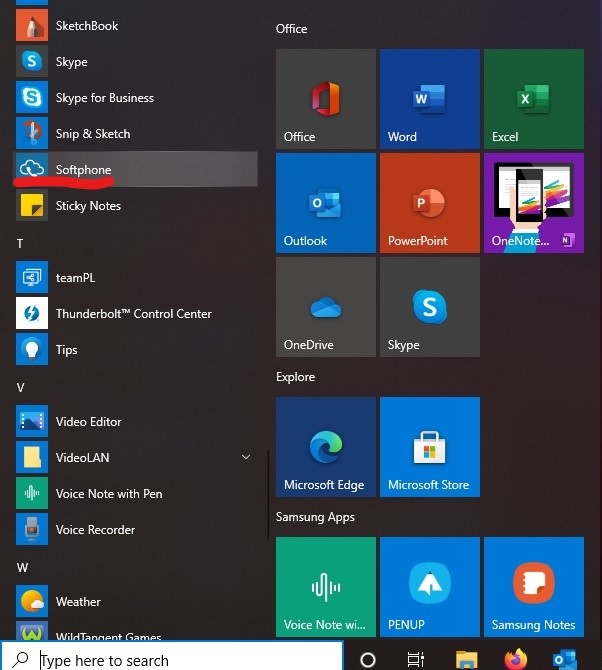Open WildTangent Games entry
The height and width of the screenshot is (670, 602).
coord(136,631)
